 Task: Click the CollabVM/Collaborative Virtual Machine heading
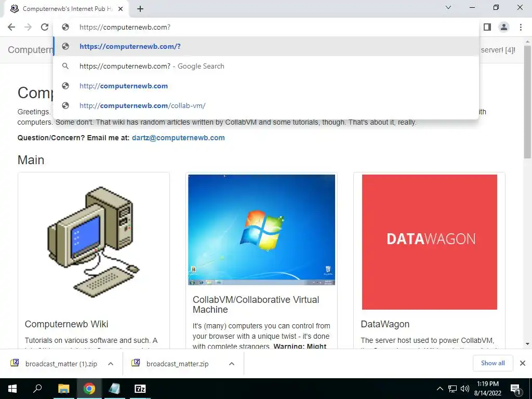(x=256, y=304)
